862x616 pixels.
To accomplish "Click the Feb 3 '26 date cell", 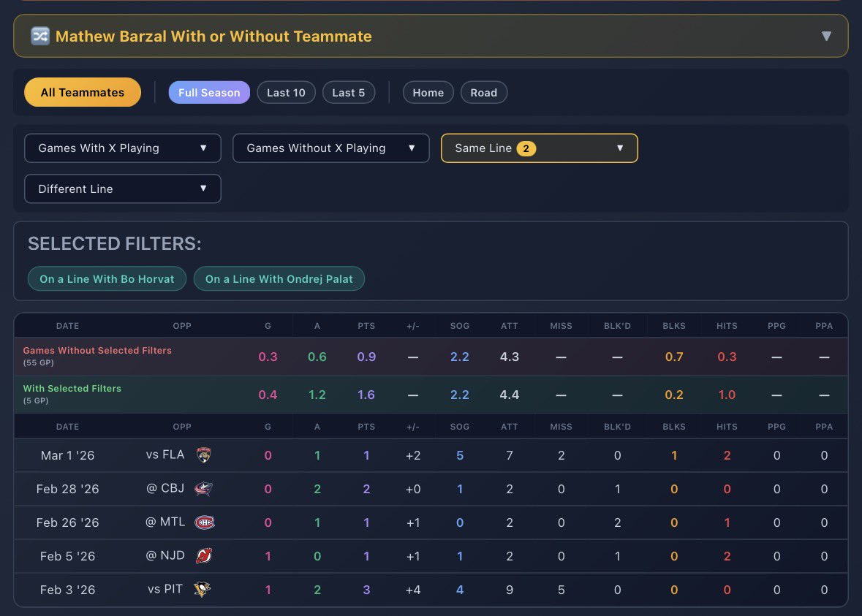I will tap(67, 589).
